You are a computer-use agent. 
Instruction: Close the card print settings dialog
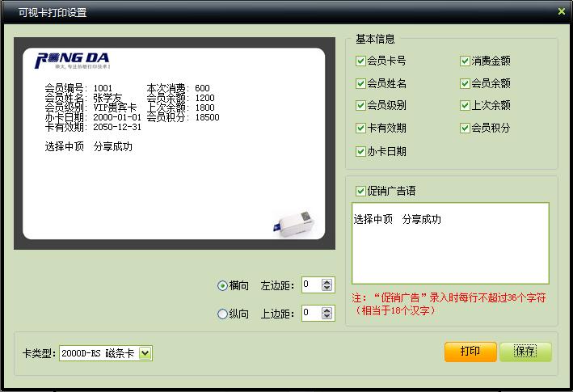pos(562,11)
